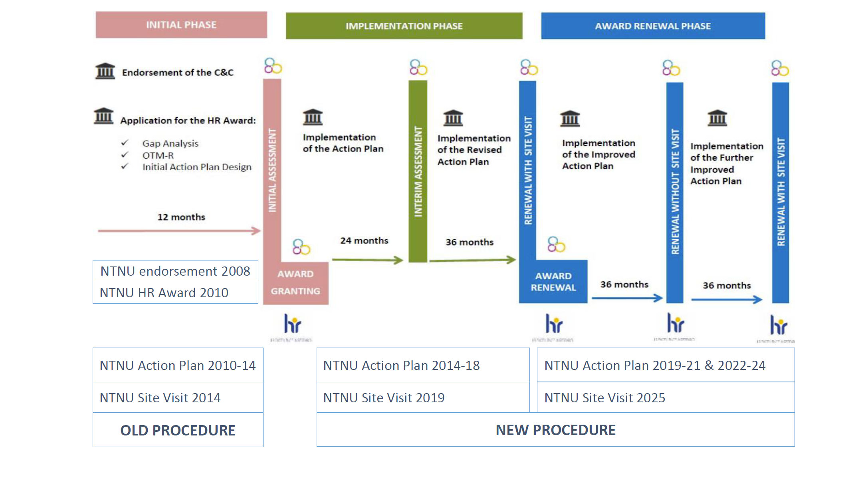Viewport: 868px width, 489px height.
Task: Click the green INTERIM ASSESSMENT bar
Action: click(418, 172)
